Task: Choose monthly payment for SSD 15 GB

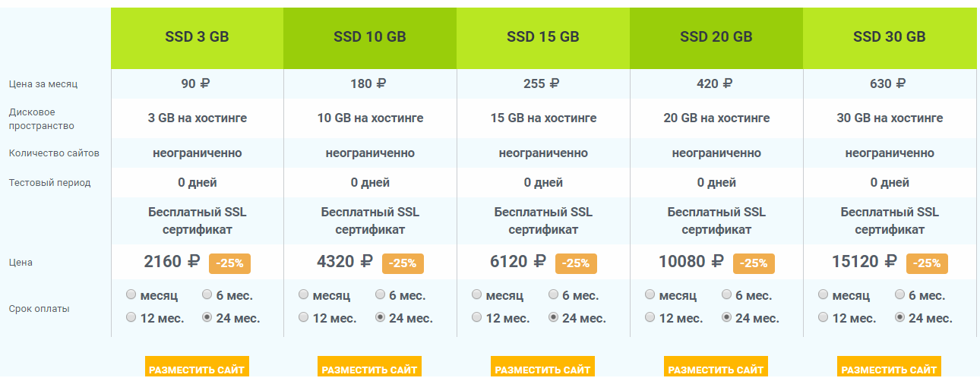Action: 478,294
